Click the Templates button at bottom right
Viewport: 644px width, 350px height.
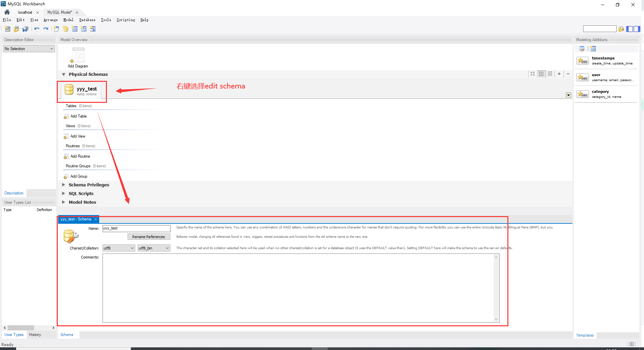point(585,335)
